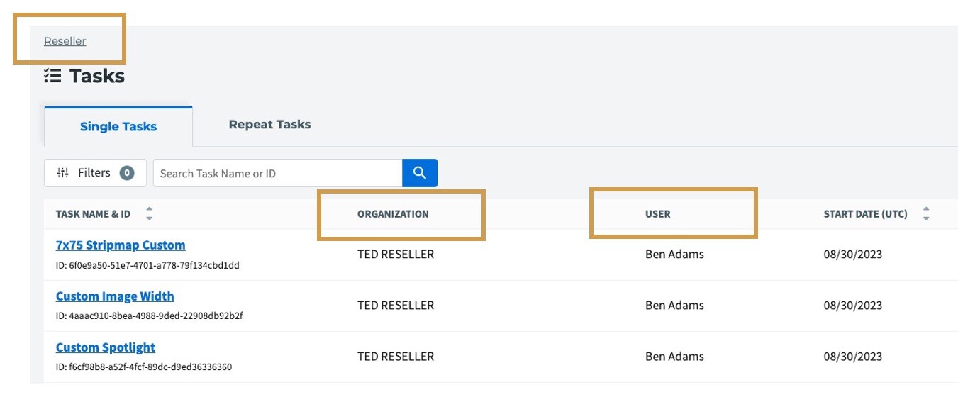Focus the Search Task Name or ID field

[278, 173]
